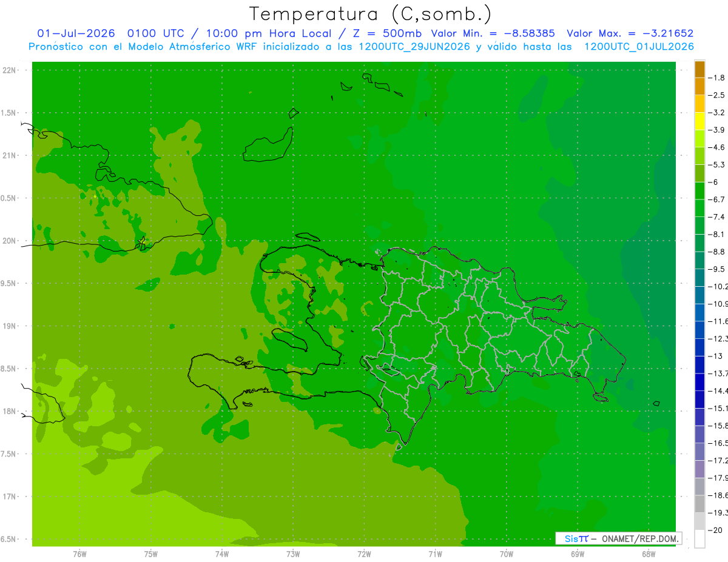Click the '-14.4' color scale label
This screenshot has width=728, height=562.
[718, 391]
